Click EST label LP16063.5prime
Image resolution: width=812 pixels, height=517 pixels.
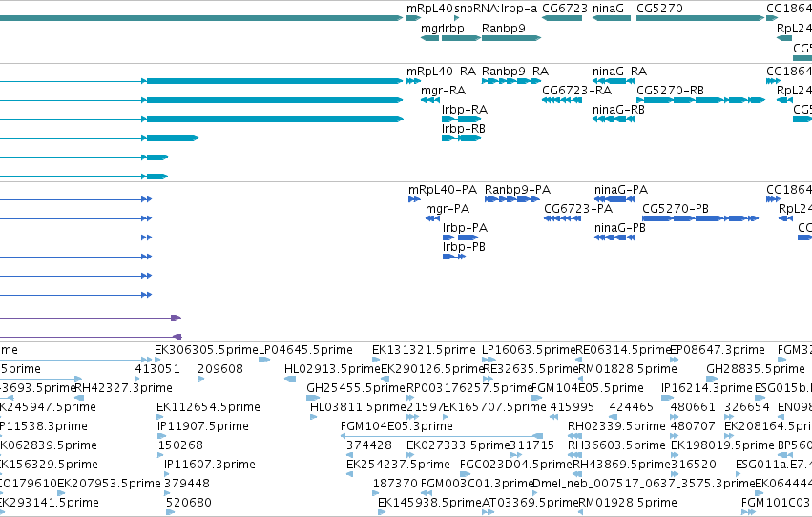click(x=529, y=350)
